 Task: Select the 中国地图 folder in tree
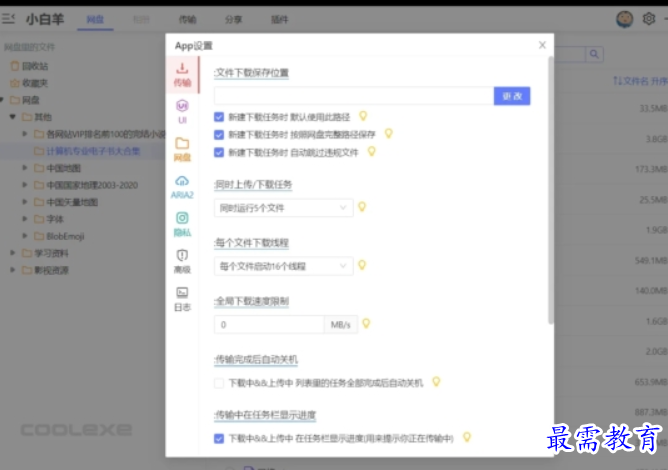click(x=63, y=168)
